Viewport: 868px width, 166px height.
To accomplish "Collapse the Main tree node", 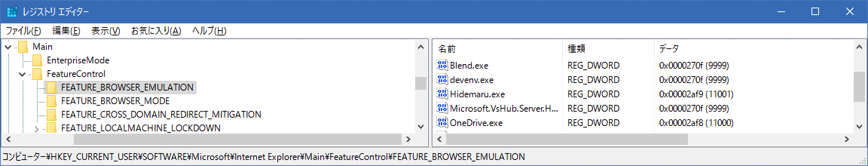I will (x=8, y=47).
